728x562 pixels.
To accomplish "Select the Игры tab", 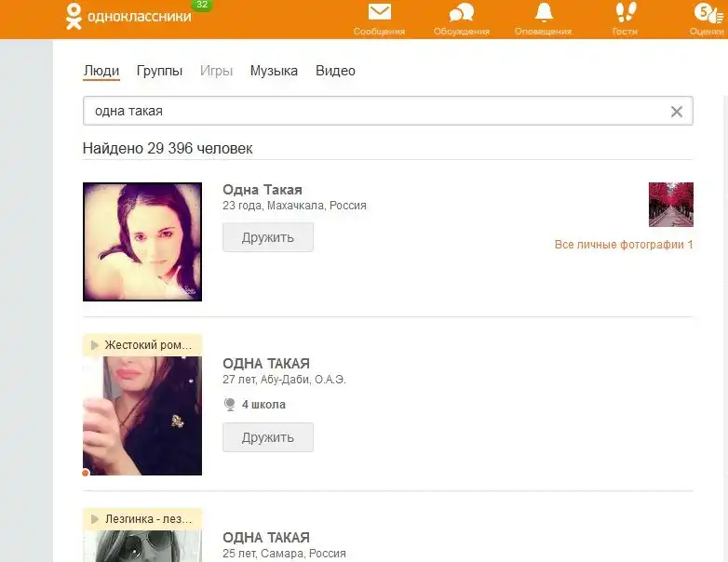I will 216,71.
